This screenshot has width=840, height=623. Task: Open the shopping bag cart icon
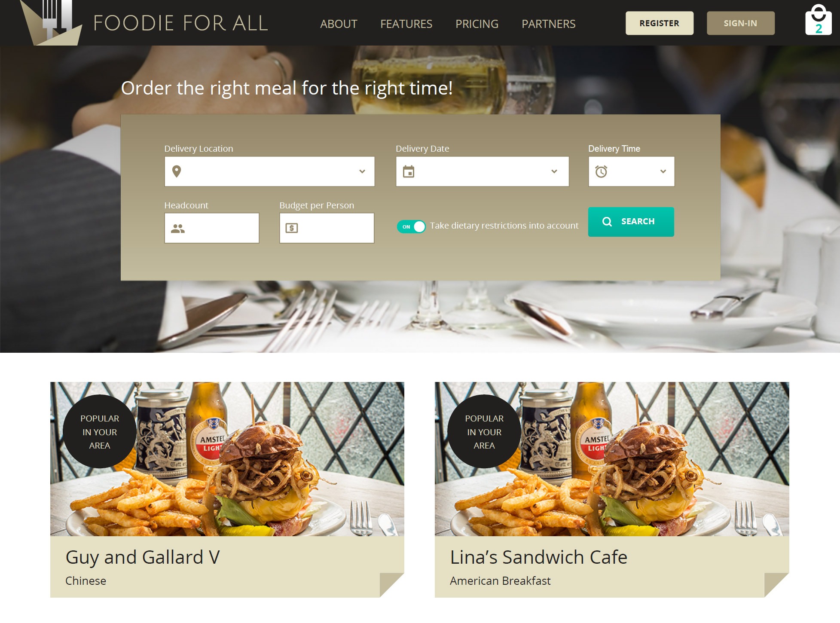(818, 20)
